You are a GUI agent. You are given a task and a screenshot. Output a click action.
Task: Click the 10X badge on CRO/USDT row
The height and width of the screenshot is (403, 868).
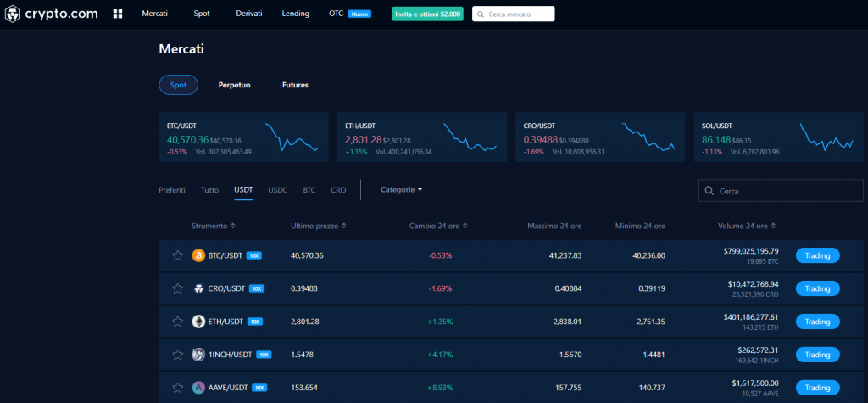coord(256,288)
